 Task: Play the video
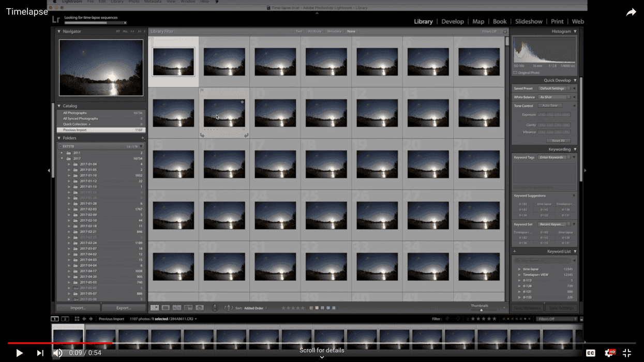(x=19, y=353)
